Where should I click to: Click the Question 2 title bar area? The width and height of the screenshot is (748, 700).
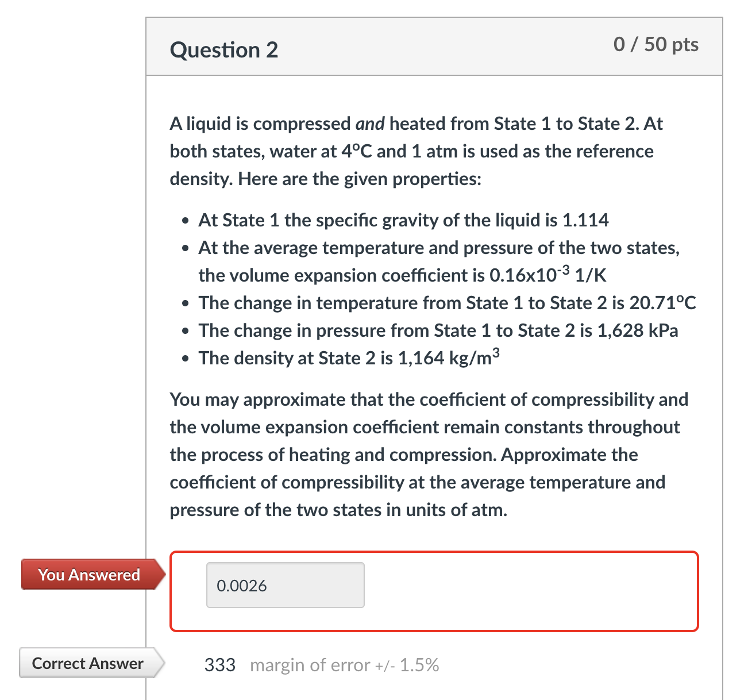coord(434,46)
